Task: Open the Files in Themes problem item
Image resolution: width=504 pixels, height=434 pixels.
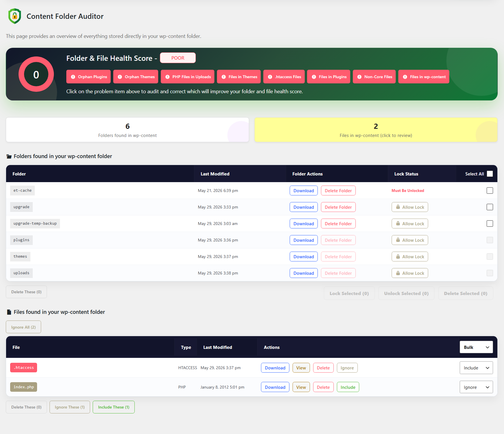Action: (239, 77)
